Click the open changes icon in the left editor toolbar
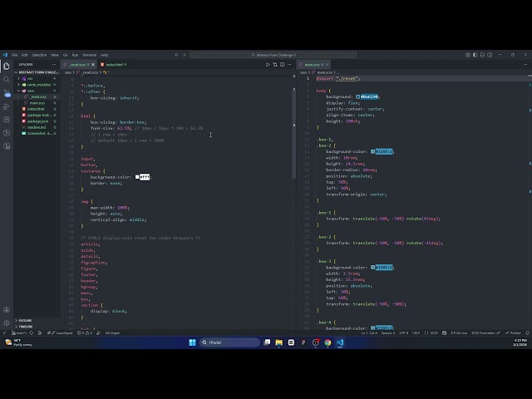This screenshot has height=399, width=532. [275, 65]
